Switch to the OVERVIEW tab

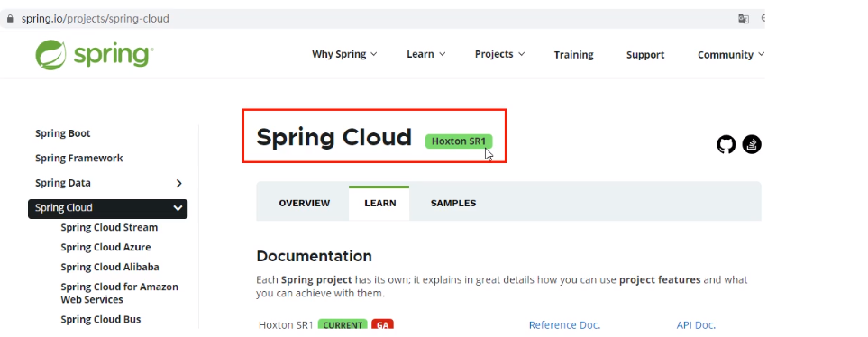305,203
